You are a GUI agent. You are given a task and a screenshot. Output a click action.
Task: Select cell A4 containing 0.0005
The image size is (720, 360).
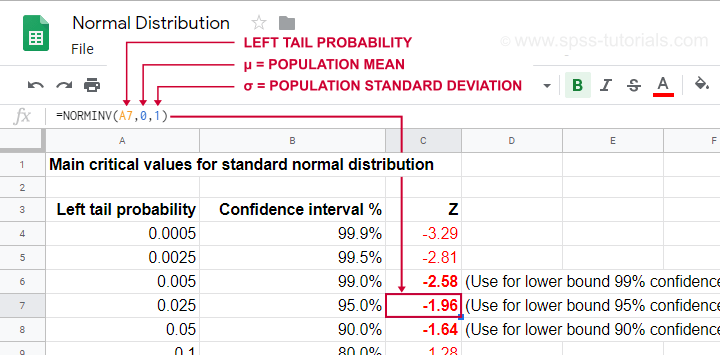pyautogui.click(x=122, y=234)
